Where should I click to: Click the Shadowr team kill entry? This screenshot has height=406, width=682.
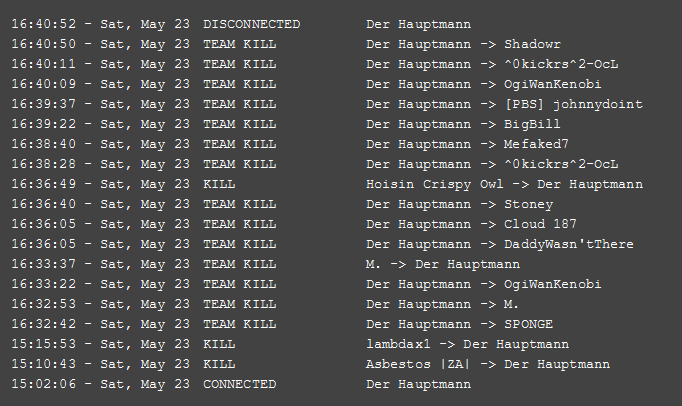click(x=286, y=44)
